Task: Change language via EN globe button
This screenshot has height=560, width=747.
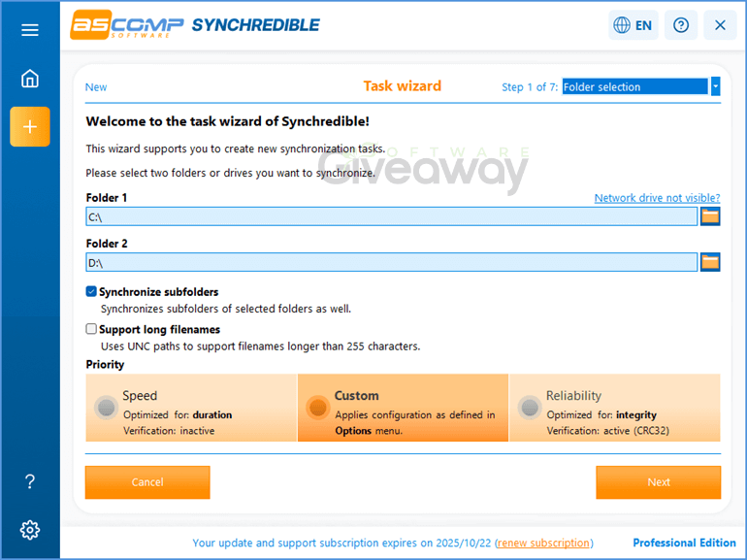Action: coord(633,25)
